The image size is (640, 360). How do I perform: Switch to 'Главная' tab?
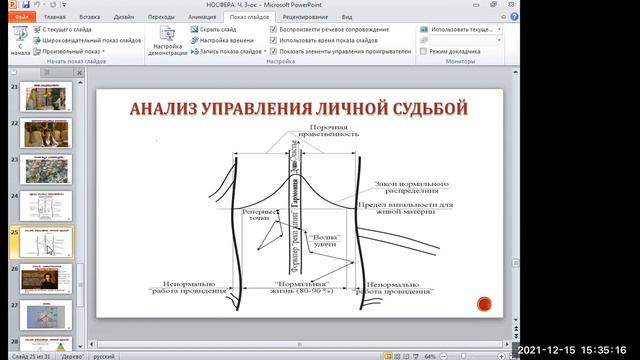click(x=55, y=17)
